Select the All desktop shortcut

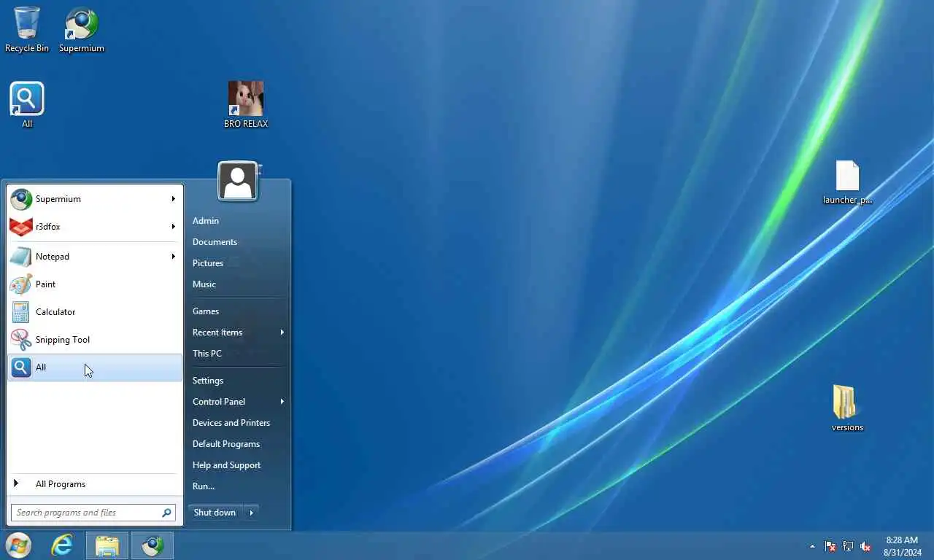(27, 105)
